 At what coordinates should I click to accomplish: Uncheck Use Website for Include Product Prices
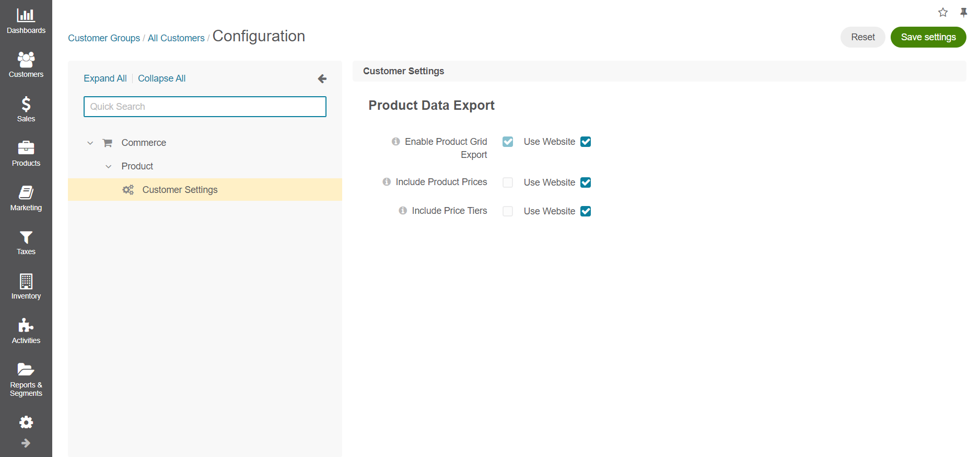click(586, 182)
